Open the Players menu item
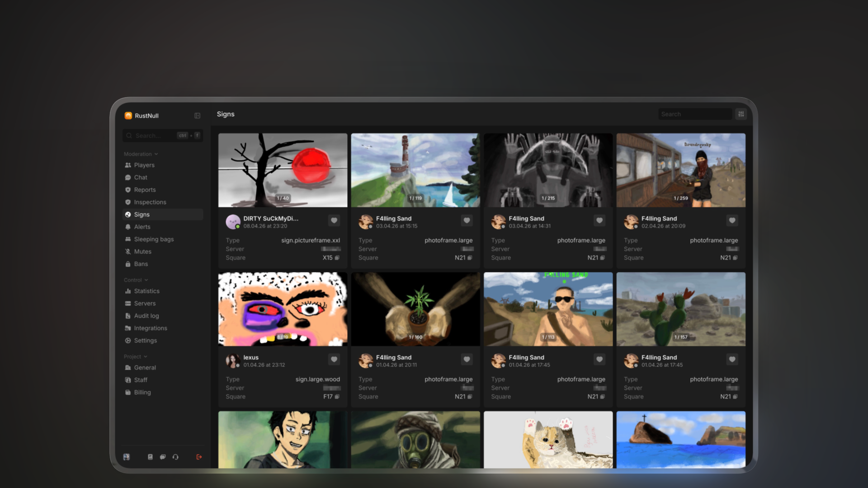Image resolution: width=868 pixels, height=488 pixels. (144, 165)
